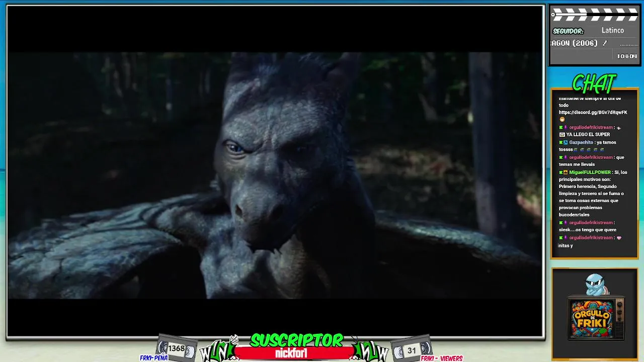Click the green Kick badge beside MiguelFULLPOWER
The image size is (644, 362).
(x=561, y=172)
